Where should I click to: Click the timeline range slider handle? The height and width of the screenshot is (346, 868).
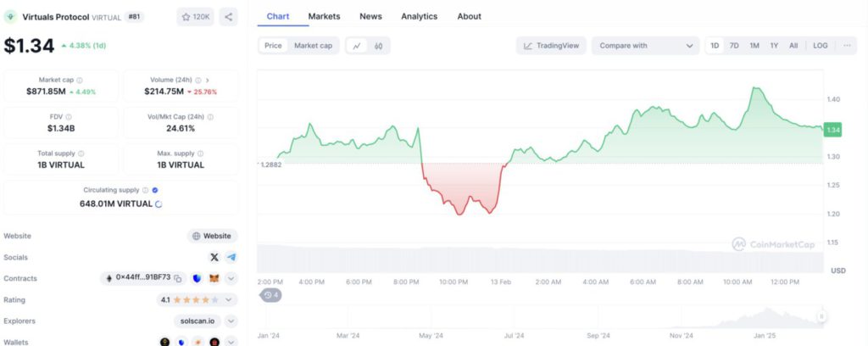[822, 316]
